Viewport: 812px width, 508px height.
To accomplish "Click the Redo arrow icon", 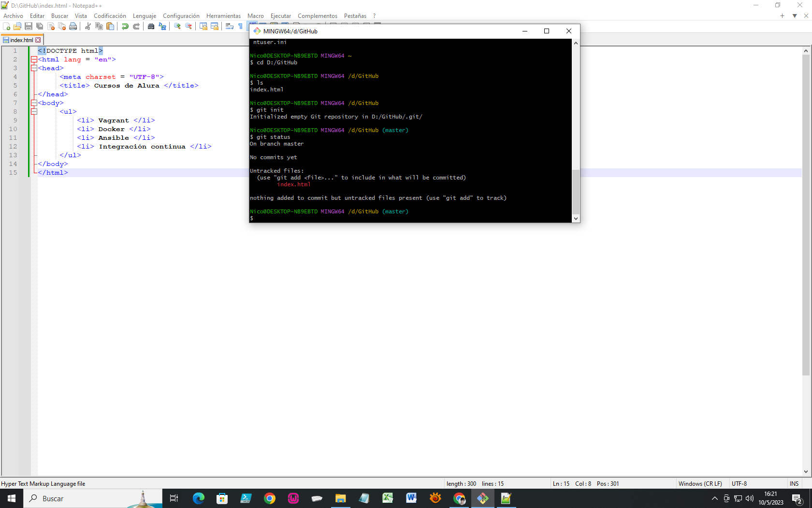I will (136, 26).
